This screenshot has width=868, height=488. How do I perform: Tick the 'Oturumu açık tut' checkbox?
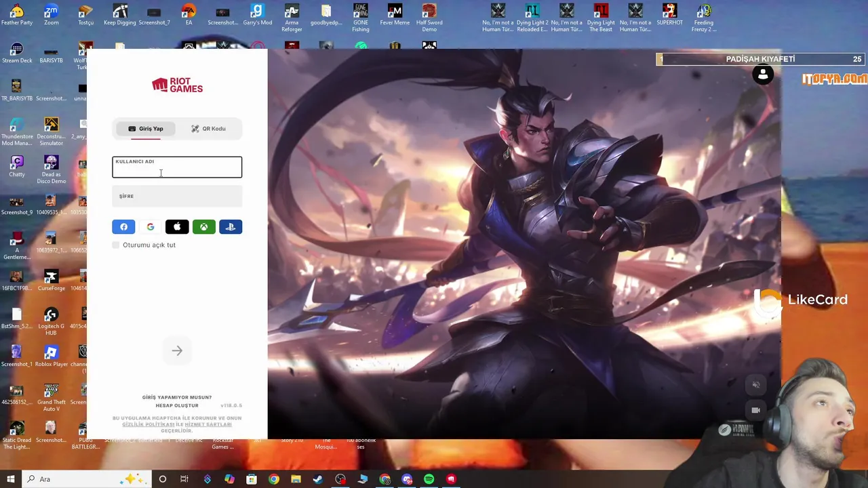(x=116, y=245)
